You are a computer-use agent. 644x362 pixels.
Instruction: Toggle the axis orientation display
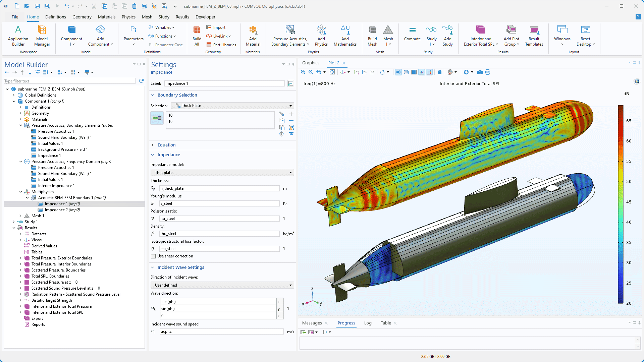click(x=422, y=72)
